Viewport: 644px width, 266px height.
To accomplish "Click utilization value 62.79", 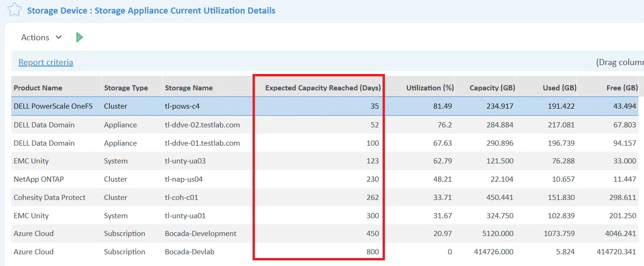I will click(x=442, y=161).
